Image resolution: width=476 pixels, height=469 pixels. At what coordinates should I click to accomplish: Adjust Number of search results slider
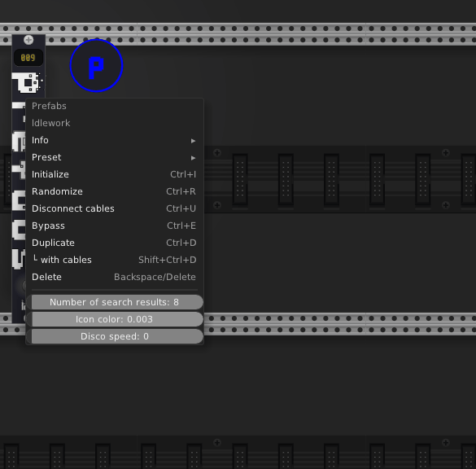click(x=115, y=302)
